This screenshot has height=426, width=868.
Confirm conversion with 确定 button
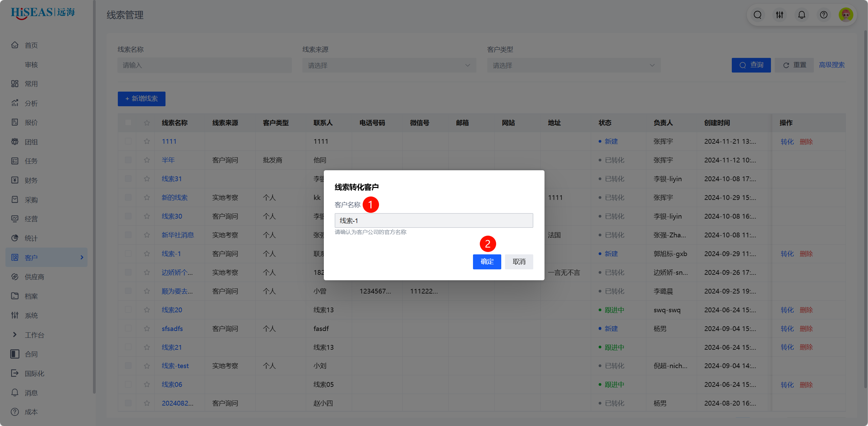click(487, 262)
